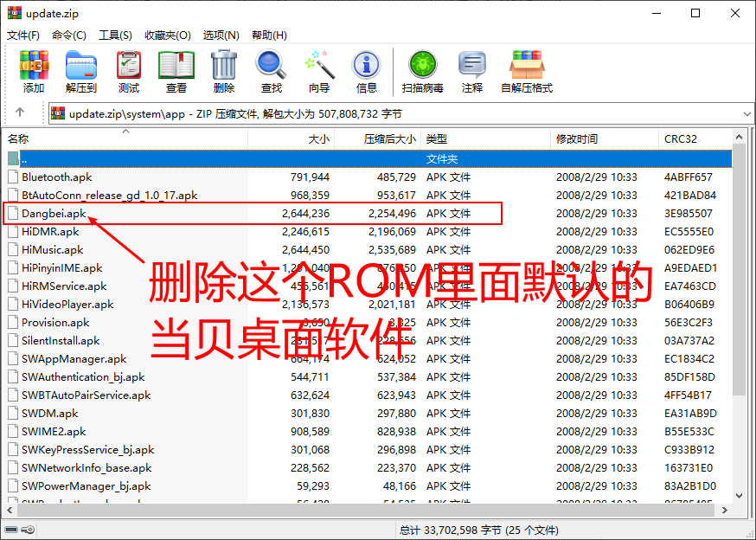Viewport: 756px width, 540px height.
Task: Click the 查找 (Find) magnifier icon
Action: coord(271,65)
